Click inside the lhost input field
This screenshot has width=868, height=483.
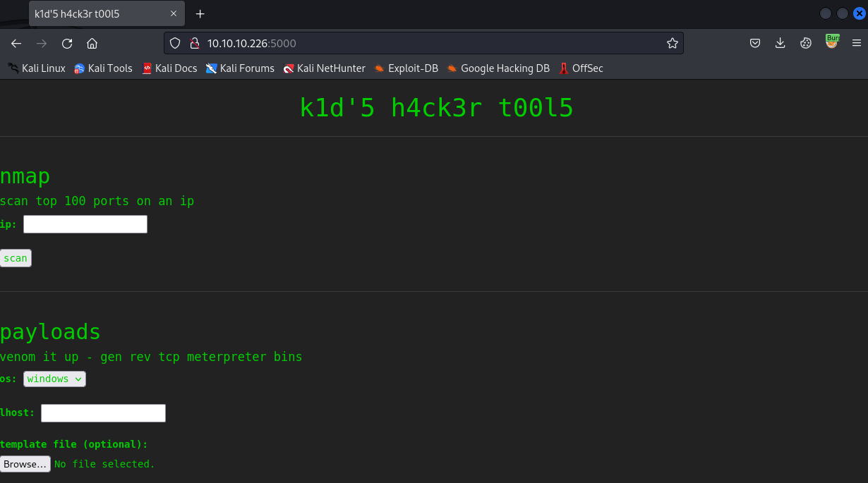[x=103, y=412]
